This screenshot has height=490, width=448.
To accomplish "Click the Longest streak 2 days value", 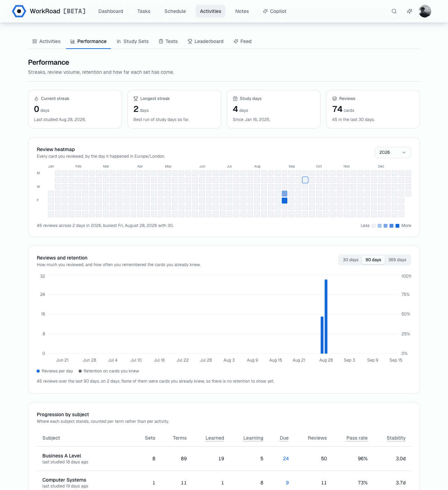I will tap(141, 109).
